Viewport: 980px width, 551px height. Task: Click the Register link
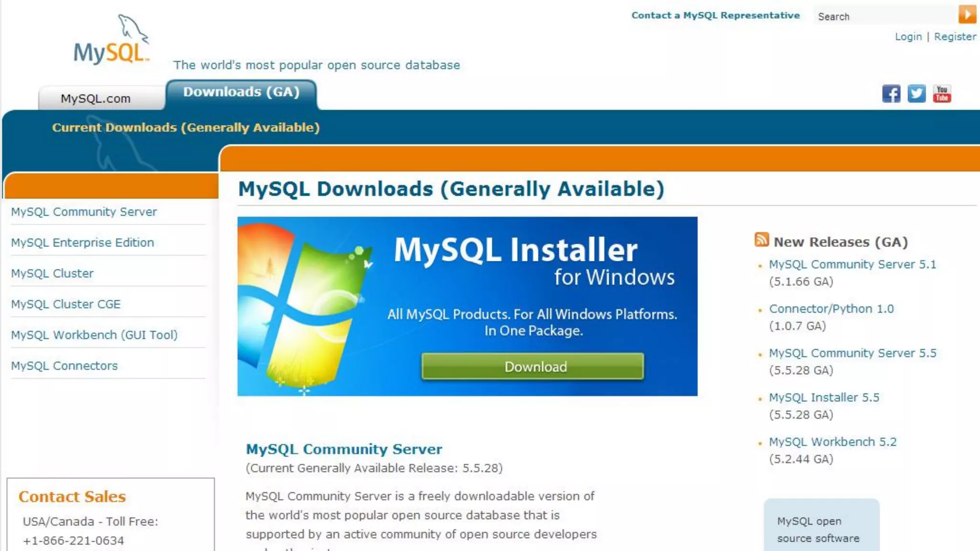[x=955, y=37]
